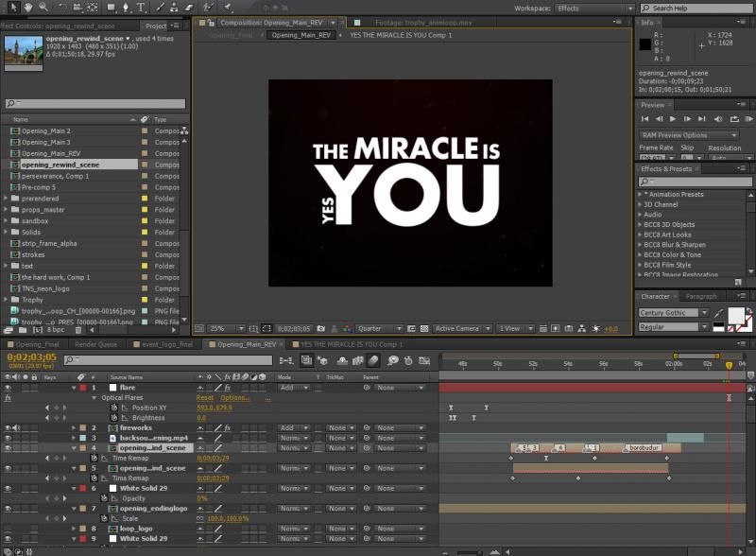
Task: Click Options for Optical Flares
Action: [x=234, y=398]
